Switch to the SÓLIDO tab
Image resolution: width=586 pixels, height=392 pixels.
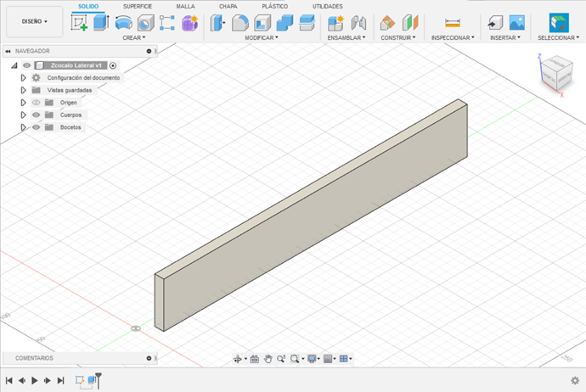pos(88,6)
